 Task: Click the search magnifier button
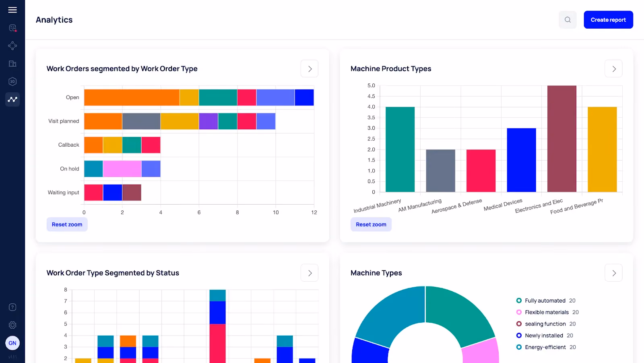(568, 20)
